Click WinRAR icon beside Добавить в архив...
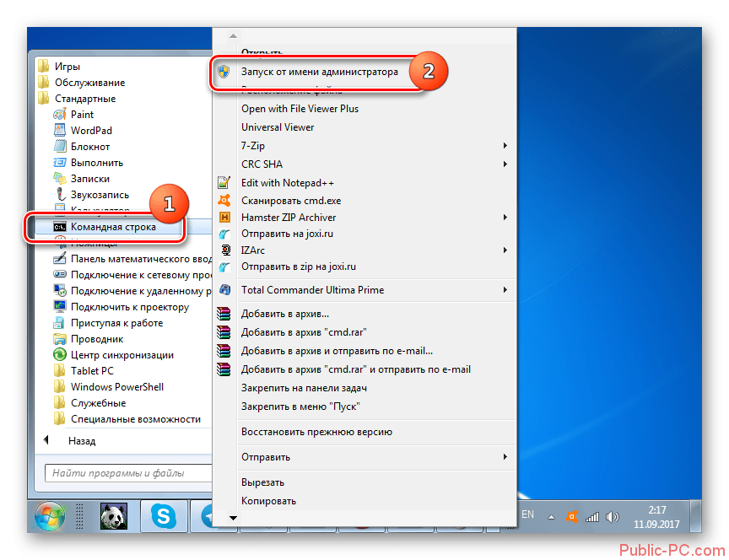Image resolution: width=729 pixels, height=560 pixels. [x=224, y=314]
